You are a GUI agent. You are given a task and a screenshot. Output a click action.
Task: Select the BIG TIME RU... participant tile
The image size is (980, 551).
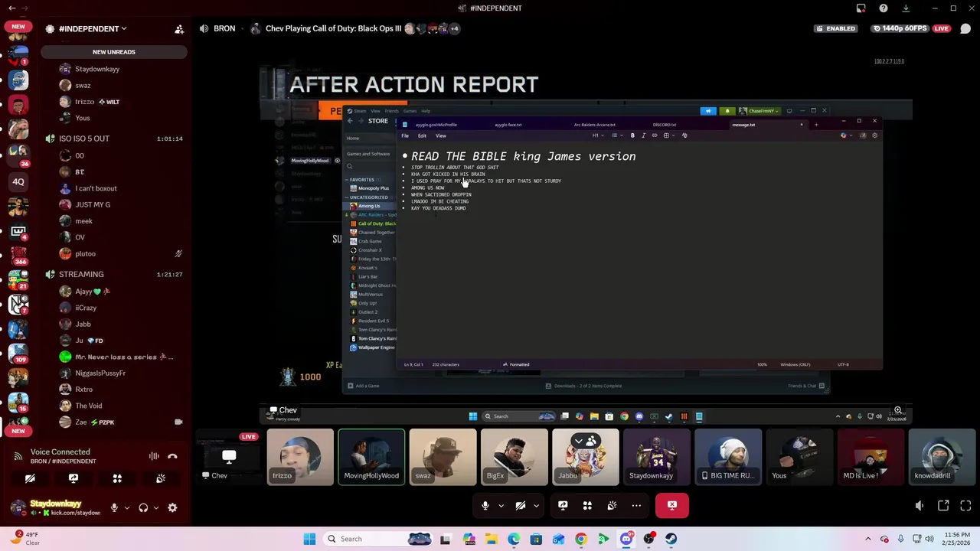coord(728,458)
